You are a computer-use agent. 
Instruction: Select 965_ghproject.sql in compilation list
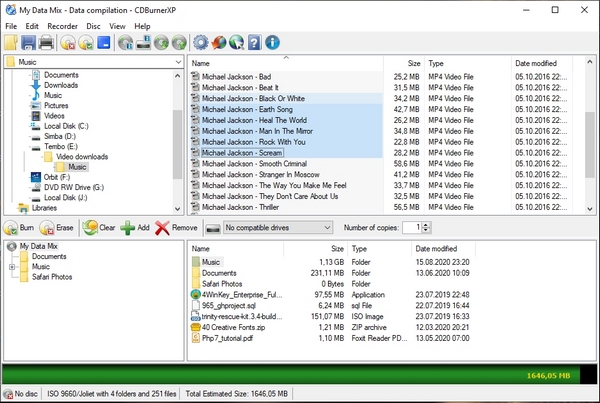pyautogui.click(x=228, y=305)
